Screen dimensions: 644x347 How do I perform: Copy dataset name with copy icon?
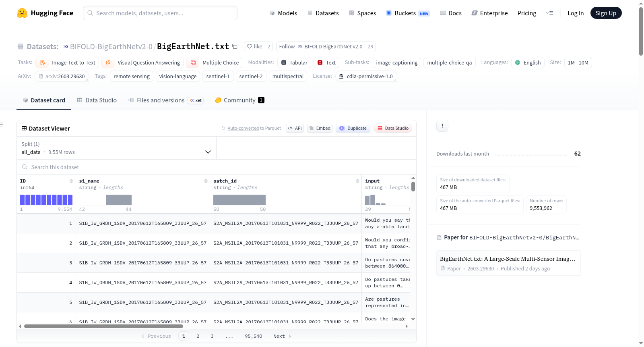click(x=235, y=46)
